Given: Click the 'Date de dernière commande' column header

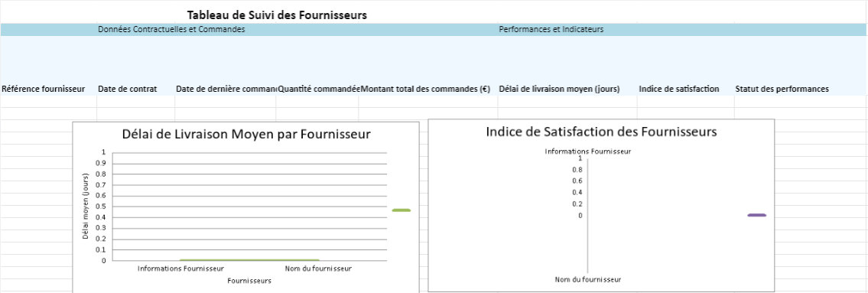Looking at the screenshot, I should pyautogui.click(x=226, y=89).
